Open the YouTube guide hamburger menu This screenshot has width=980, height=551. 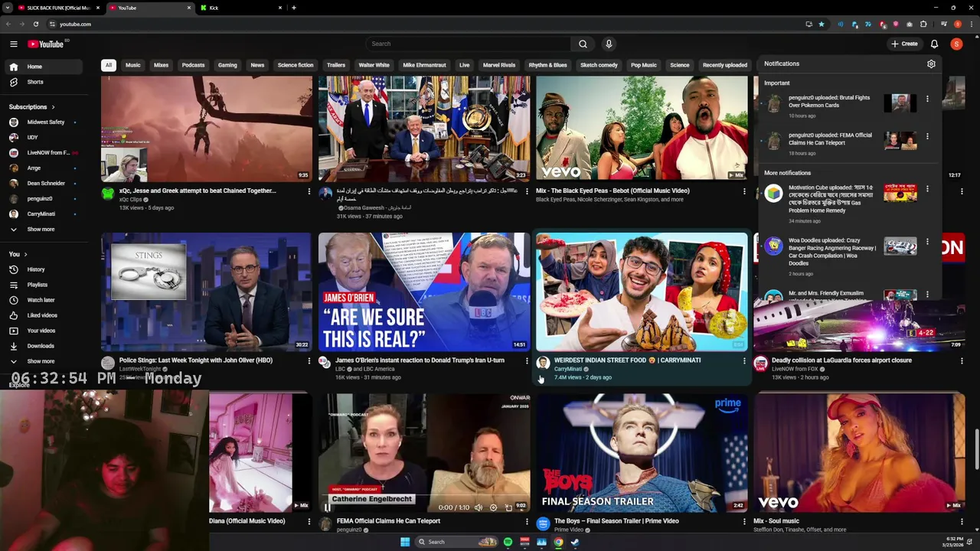(14, 44)
